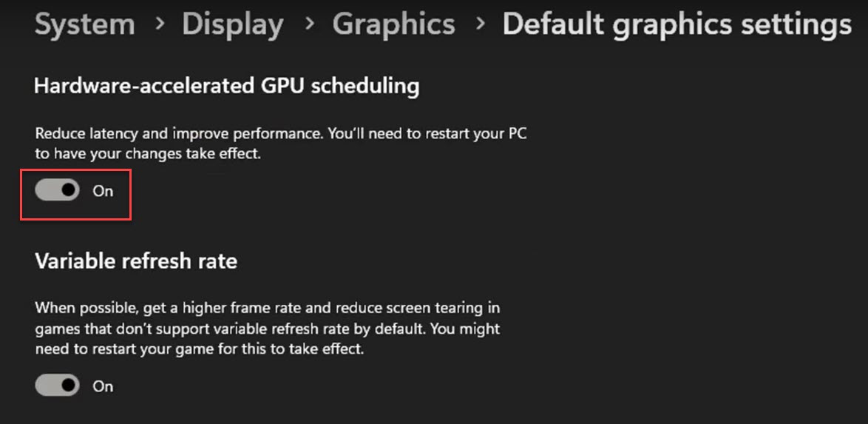Click the Default graphics settings page title
868x424 pixels.
676,25
